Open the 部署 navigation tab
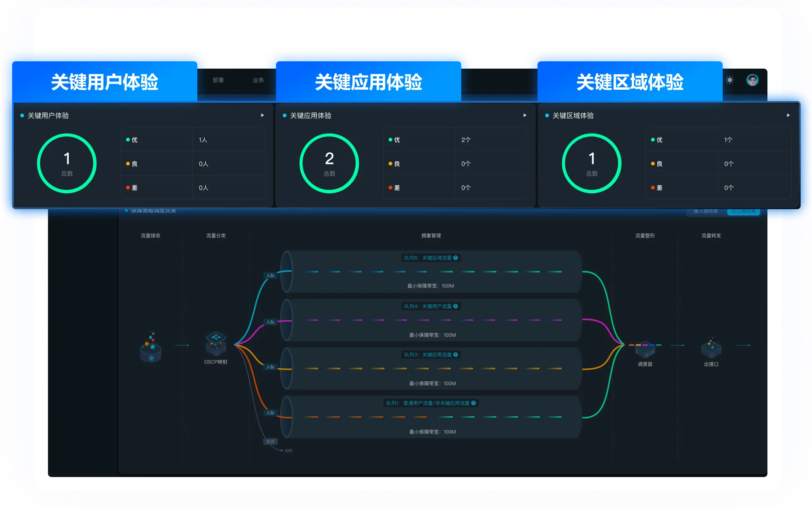 (x=218, y=80)
